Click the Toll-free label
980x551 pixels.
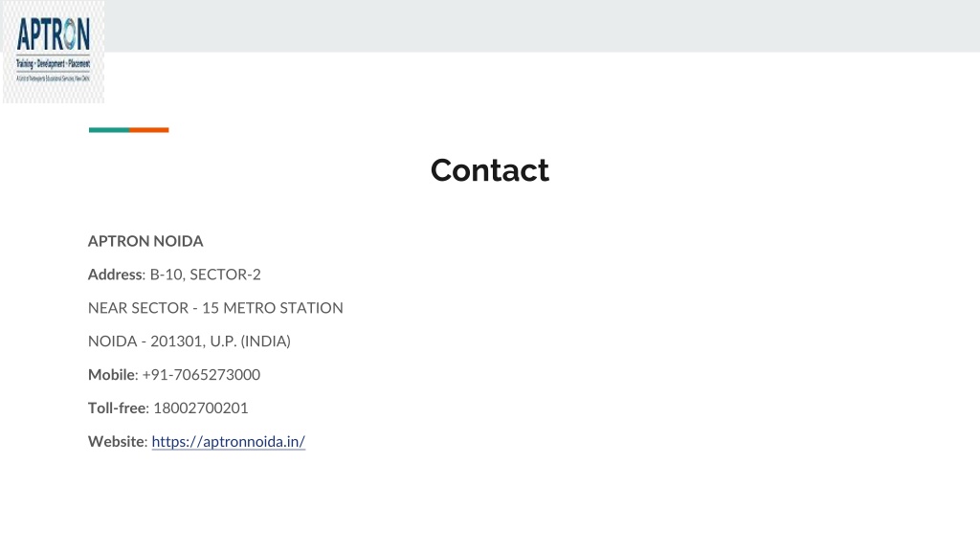click(117, 408)
